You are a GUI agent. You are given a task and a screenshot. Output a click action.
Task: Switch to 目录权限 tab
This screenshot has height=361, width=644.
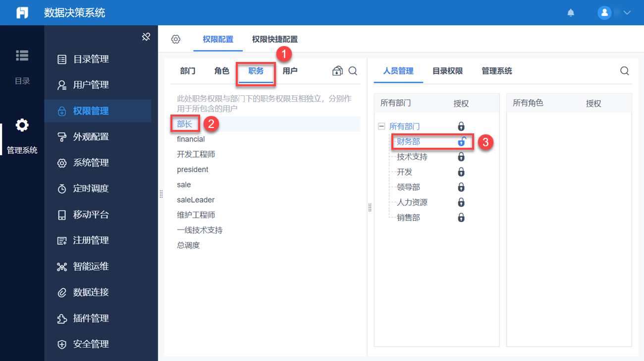[x=447, y=71]
